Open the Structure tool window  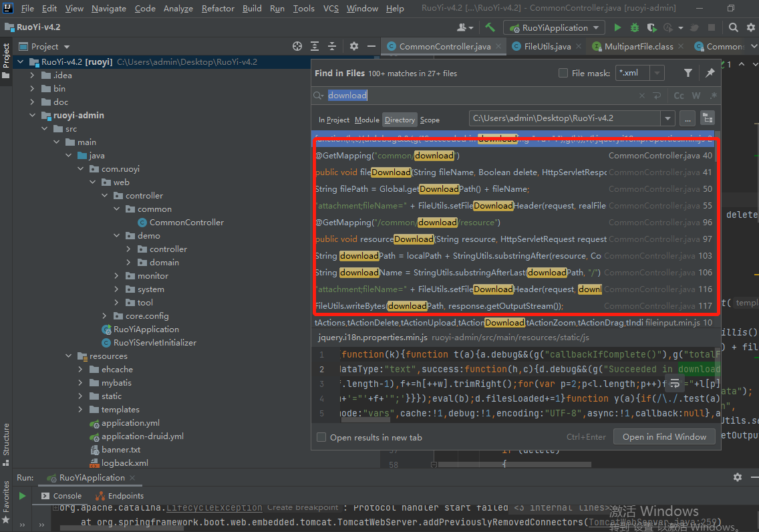(6, 444)
